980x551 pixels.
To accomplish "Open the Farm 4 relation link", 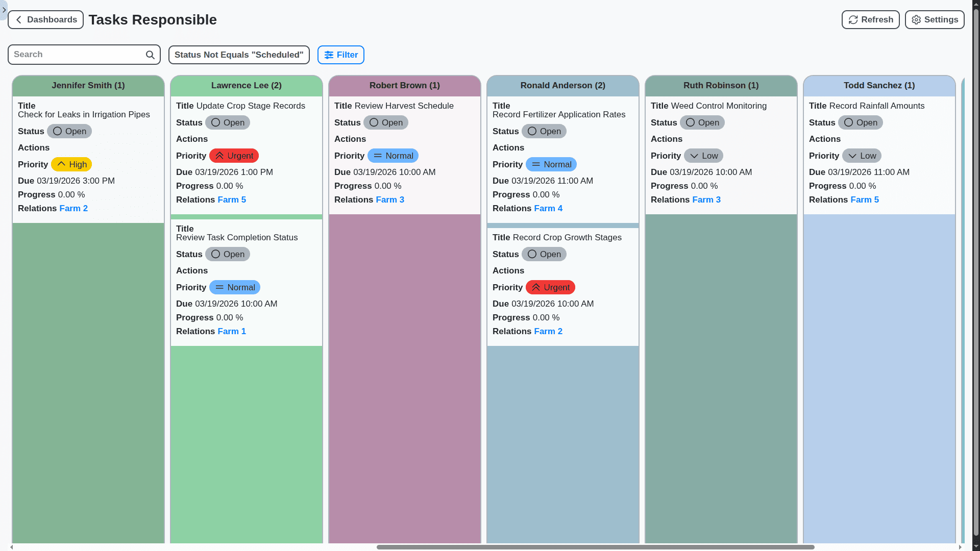I will click(x=548, y=208).
